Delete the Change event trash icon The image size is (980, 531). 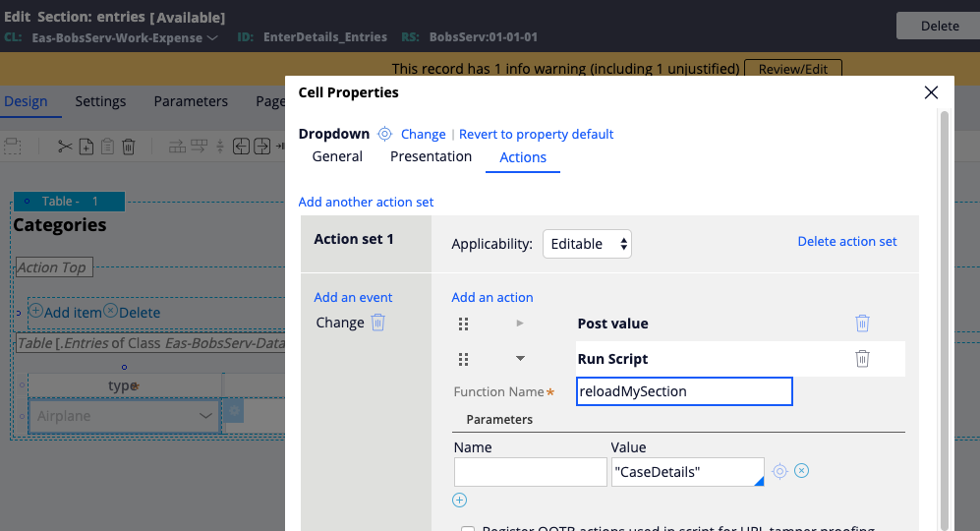(x=378, y=323)
